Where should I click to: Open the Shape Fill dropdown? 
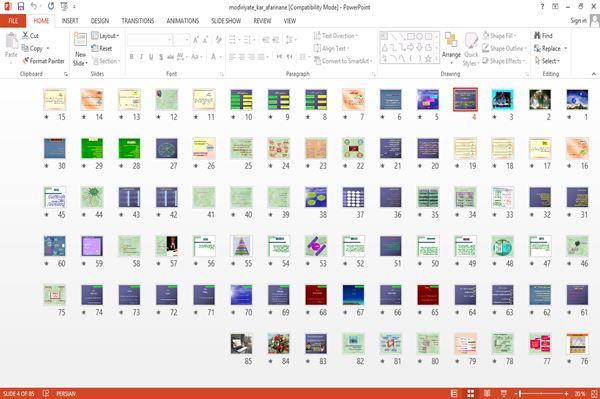click(499, 36)
